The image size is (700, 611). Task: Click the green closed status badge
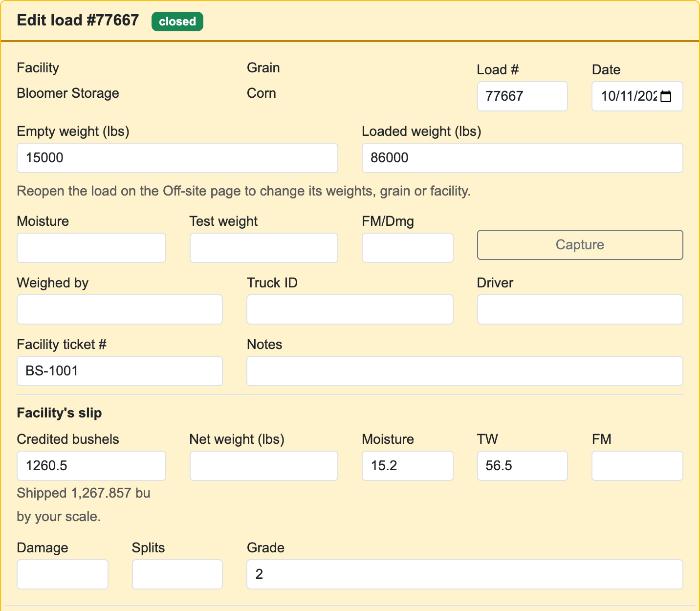coord(177,22)
